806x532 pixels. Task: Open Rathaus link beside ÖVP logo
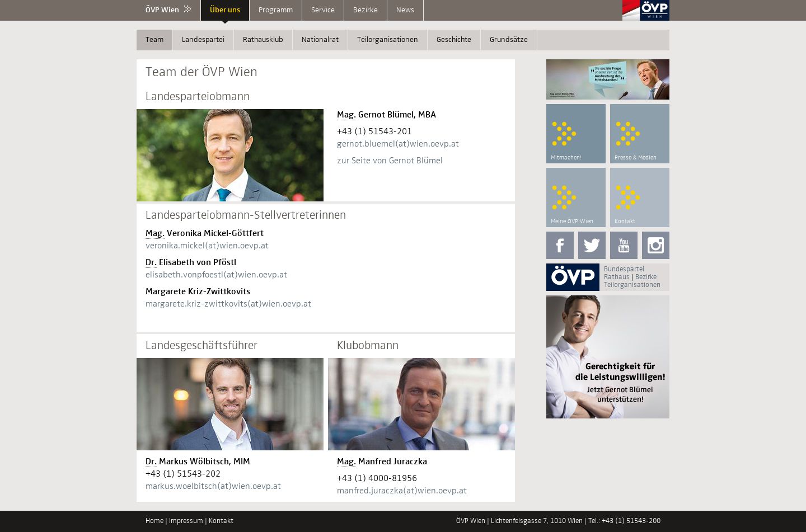(x=617, y=277)
